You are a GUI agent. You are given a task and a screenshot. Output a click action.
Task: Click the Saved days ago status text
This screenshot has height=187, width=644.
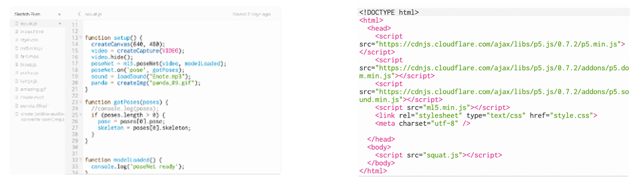[x=251, y=14]
